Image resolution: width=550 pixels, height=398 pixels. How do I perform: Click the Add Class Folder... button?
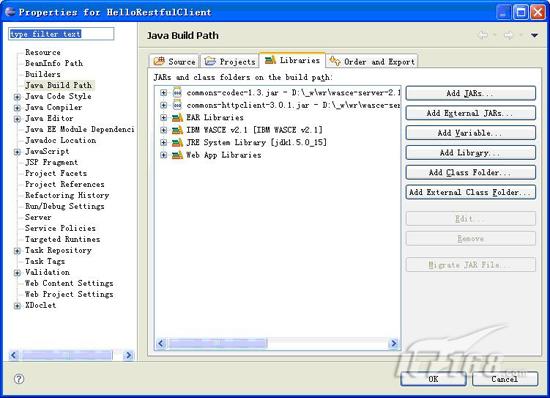(x=470, y=173)
